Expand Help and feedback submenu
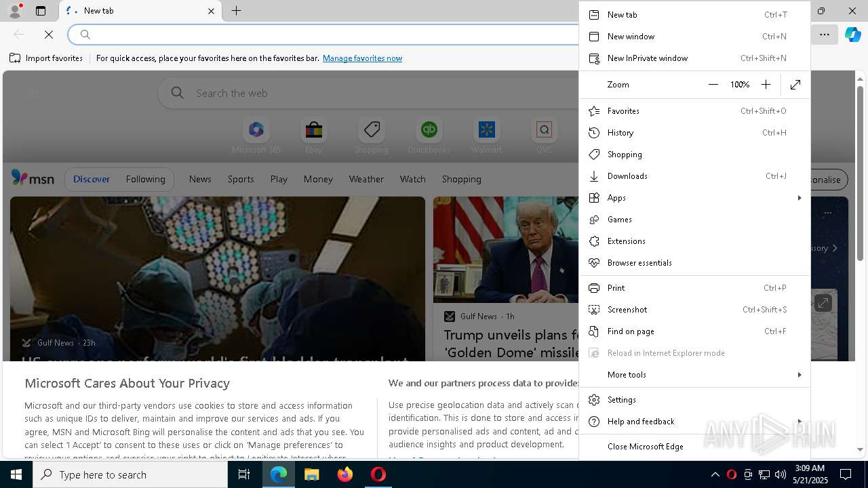This screenshot has width=868, height=488. click(x=694, y=421)
